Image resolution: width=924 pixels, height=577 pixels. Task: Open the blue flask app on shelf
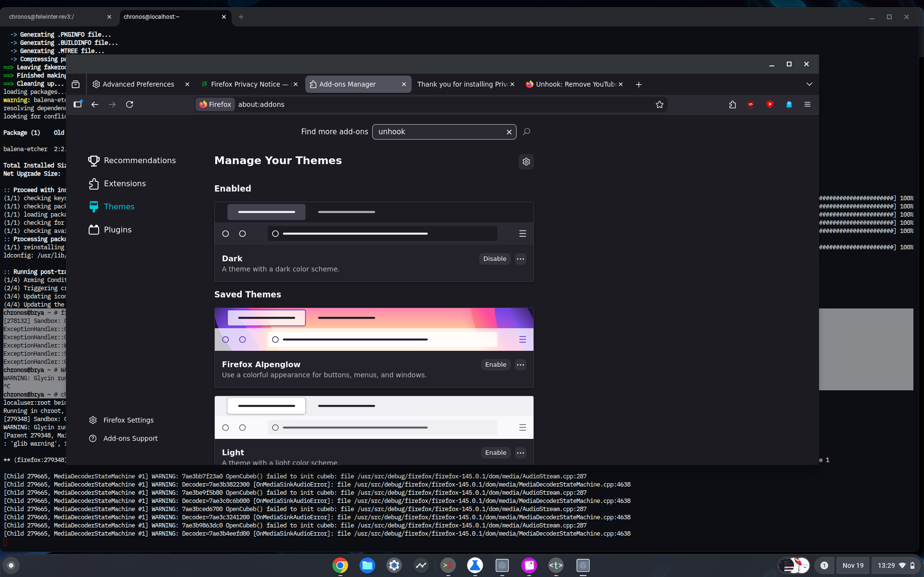[x=475, y=565]
